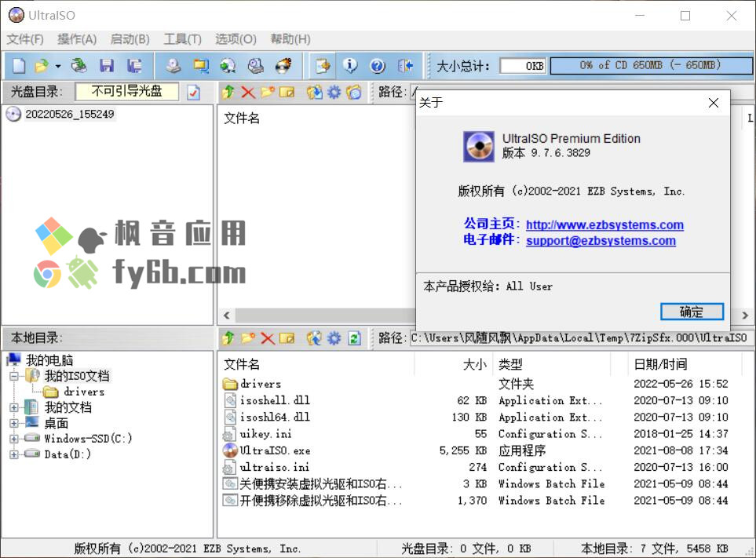Click the mount to virtual drive icon
Image resolution: width=756 pixels, height=558 pixels.
[256, 66]
